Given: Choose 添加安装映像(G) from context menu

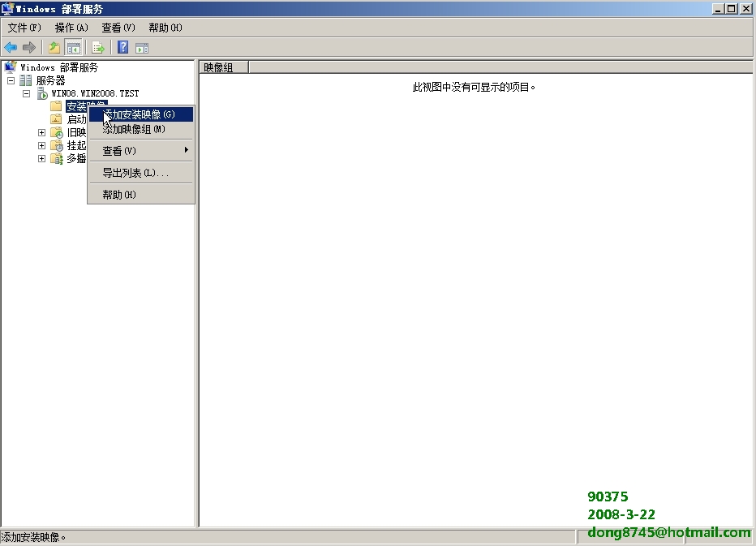Looking at the screenshot, I should pyautogui.click(x=141, y=114).
